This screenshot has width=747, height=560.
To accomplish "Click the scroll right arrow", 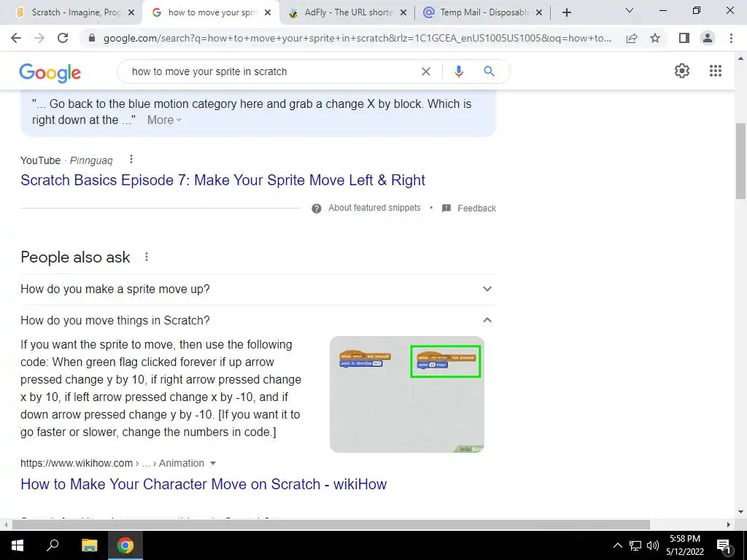I will click(729, 525).
